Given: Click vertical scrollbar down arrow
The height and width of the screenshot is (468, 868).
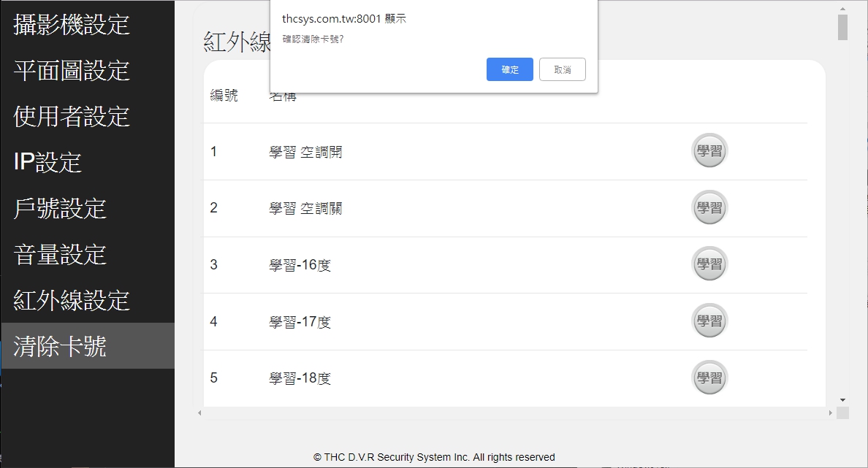Looking at the screenshot, I should click(x=842, y=400).
